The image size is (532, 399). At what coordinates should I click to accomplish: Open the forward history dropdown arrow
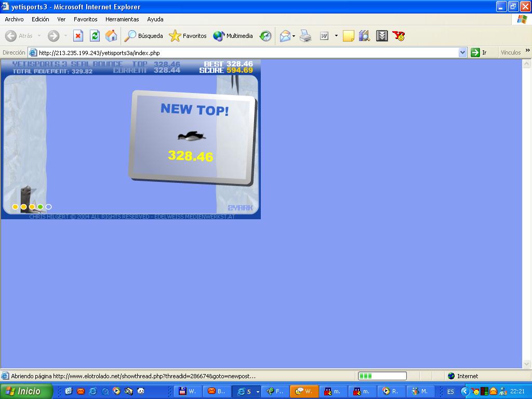tap(65, 36)
